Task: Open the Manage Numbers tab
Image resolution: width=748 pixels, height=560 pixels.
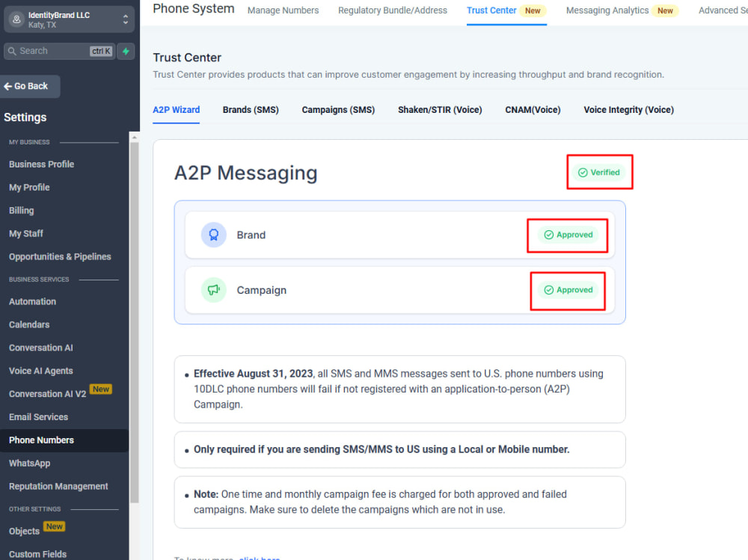Action: 283,10
